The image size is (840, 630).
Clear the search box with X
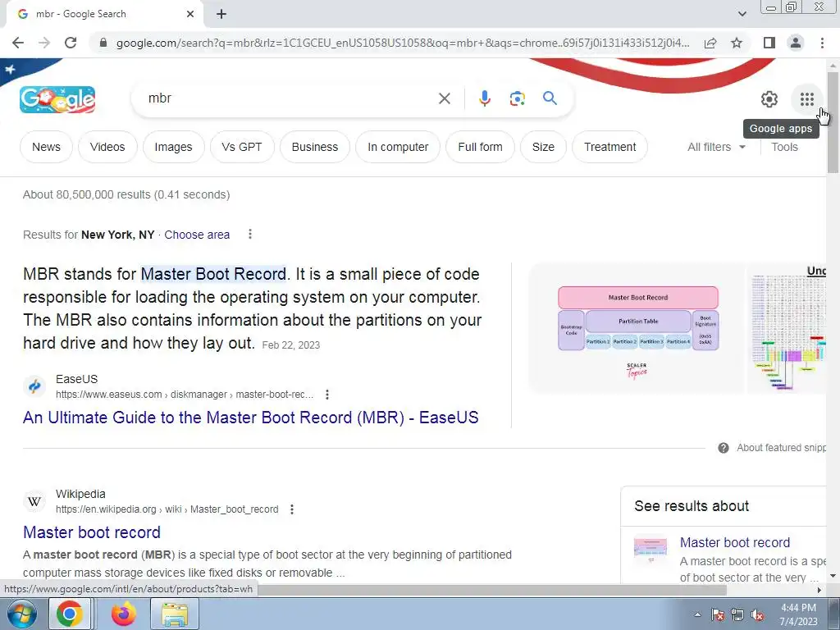click(444, 98)
